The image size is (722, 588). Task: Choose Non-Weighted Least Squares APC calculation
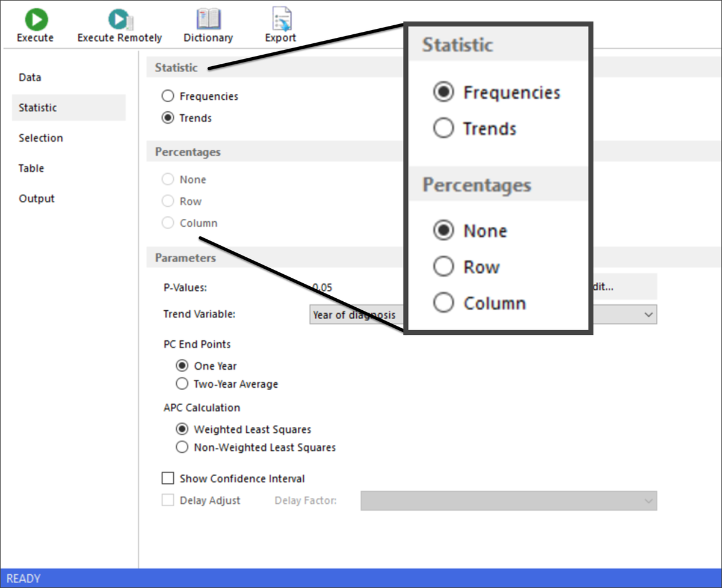[x=182, y=447]
